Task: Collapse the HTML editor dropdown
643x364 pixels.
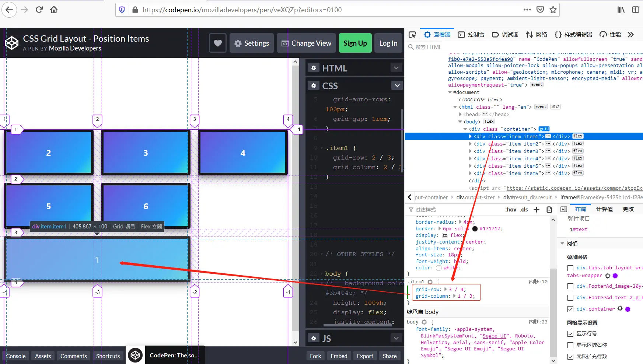Action: 396,68
